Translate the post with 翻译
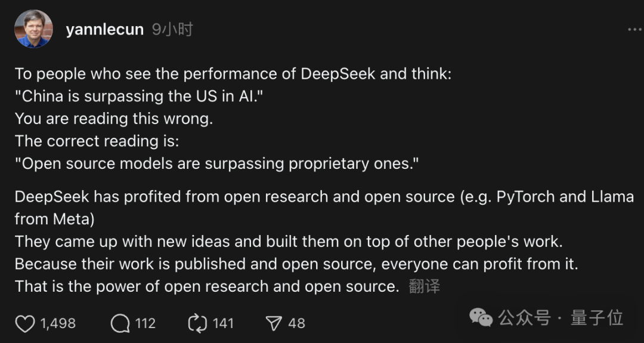Viewport: 644px width, 343px height. [425, 286]
